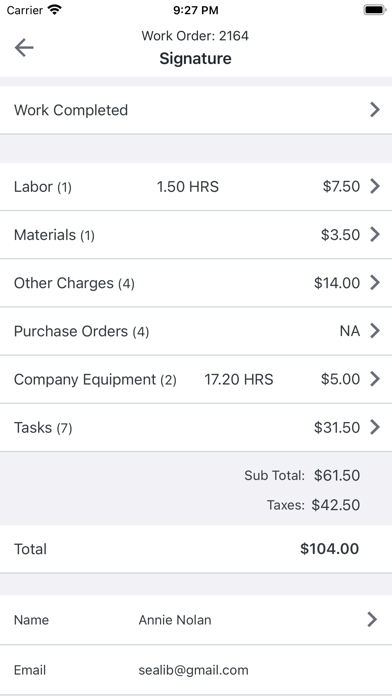Open Purchase Orders chevron arrow
Image resolution: width=392 pixels, height=696 pixels.
coord(375,331)
